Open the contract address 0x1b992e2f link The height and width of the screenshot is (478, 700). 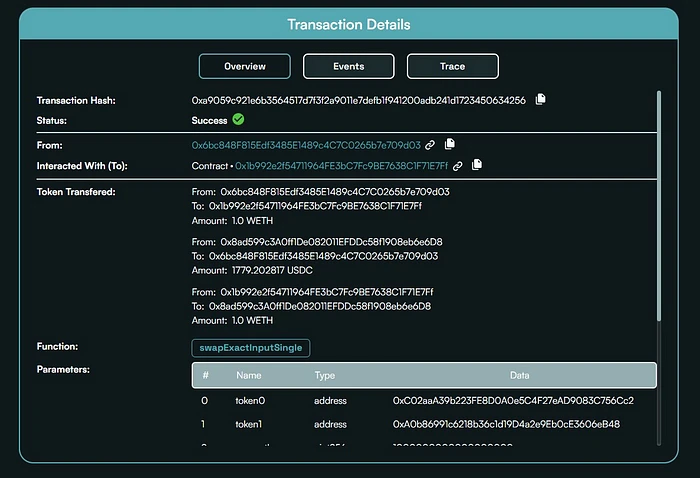coord(342,166)
